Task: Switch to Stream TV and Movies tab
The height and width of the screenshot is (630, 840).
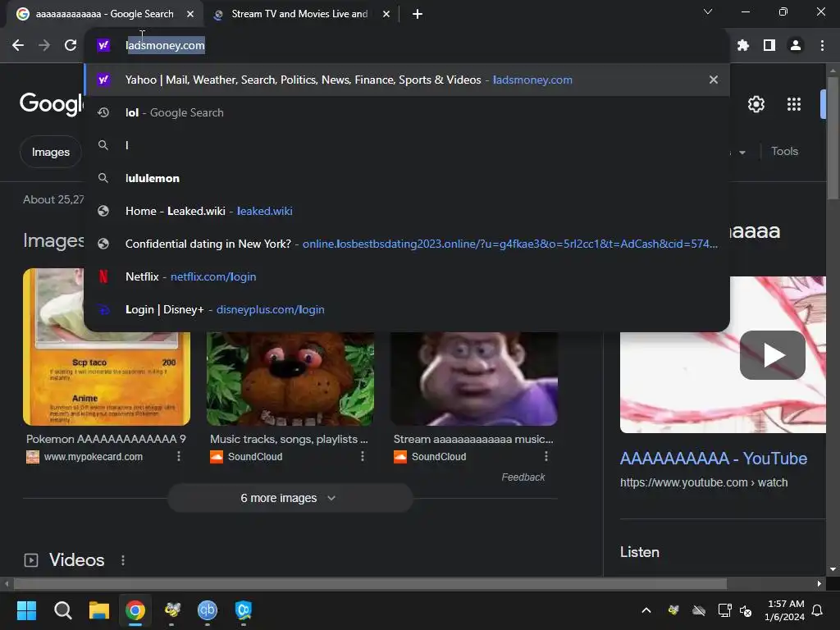Action: tap(300, 14)
